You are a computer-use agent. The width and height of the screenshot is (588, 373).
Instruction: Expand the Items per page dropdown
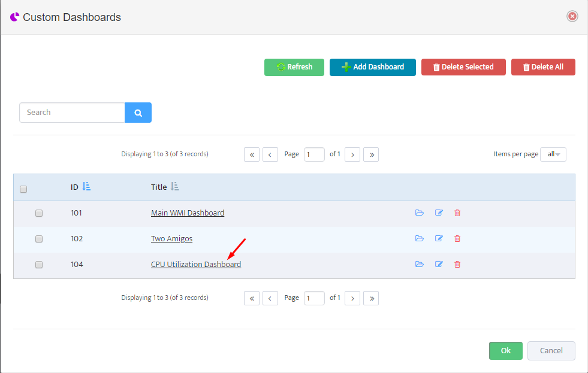click(553, 154)
